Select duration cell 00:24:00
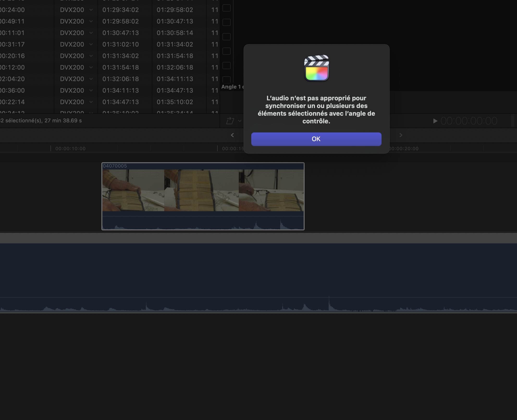This screenshot has height=420, width=517. 12,10
